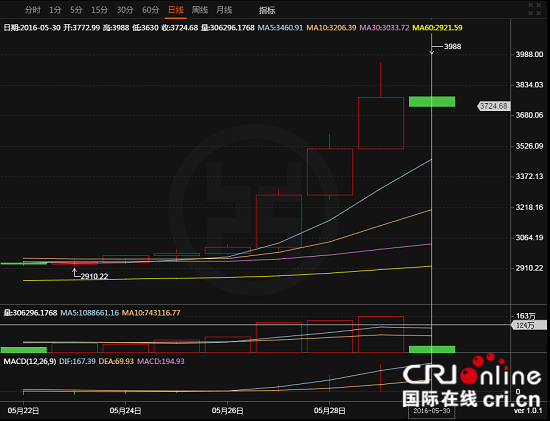Click the fullscreen expand icon at top right
The width and height of the screenshot is (550, 421).
click(x=535, y=9)
